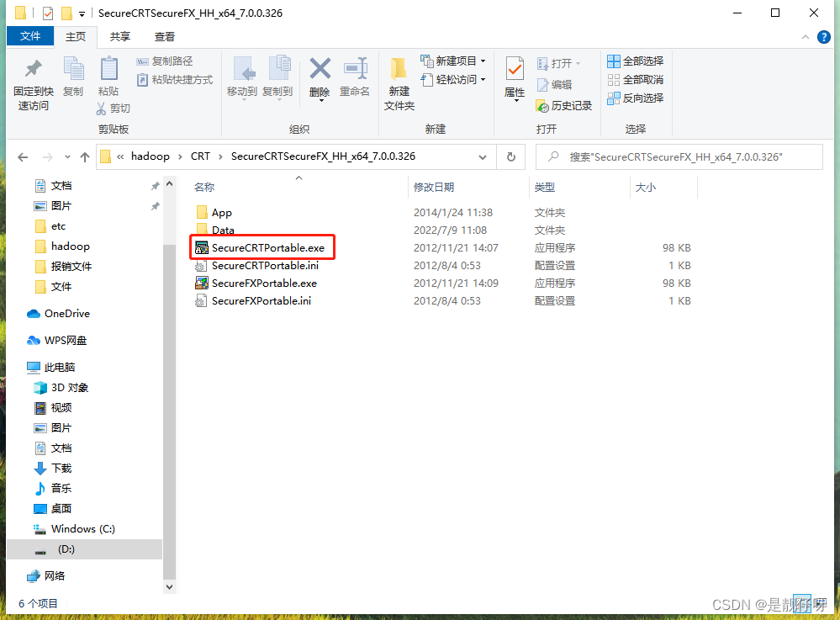Open OneDrive in sidebar
840x620 pixels.
click(x=67, y=314)
